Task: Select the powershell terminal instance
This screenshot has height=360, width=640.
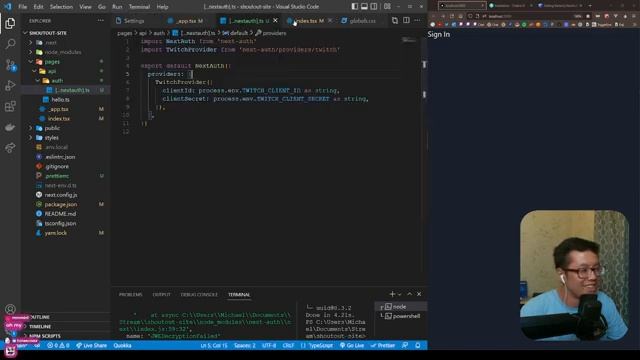Action: pyautogui.click(x=400, y=316)
